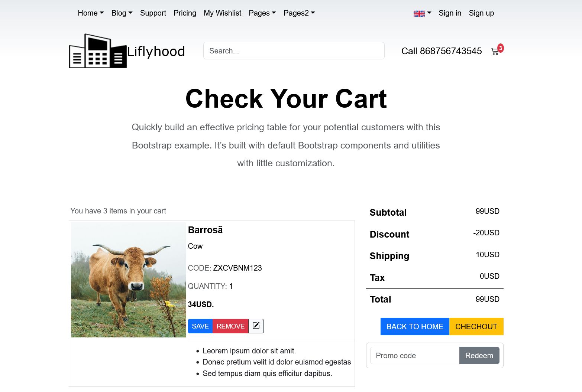Screen dimensions: 582x392
Task: Click the Sign in link
Action: (x=450, y=13)
